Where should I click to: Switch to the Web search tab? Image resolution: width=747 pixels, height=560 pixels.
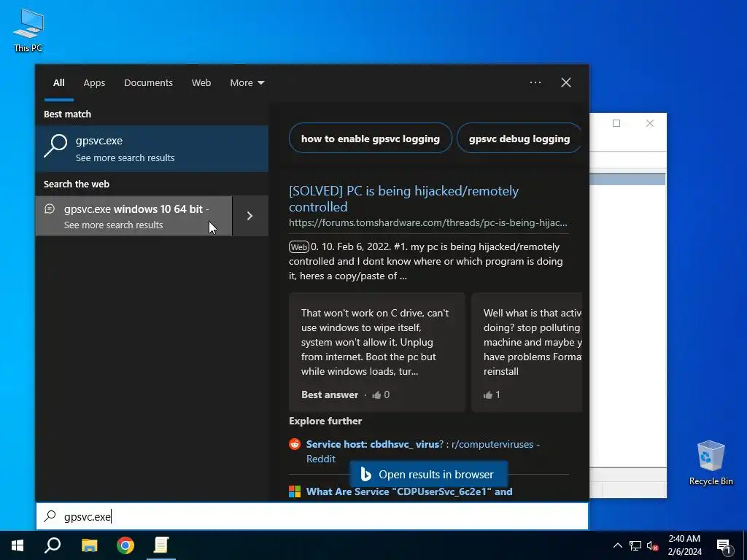pos(201,83)
